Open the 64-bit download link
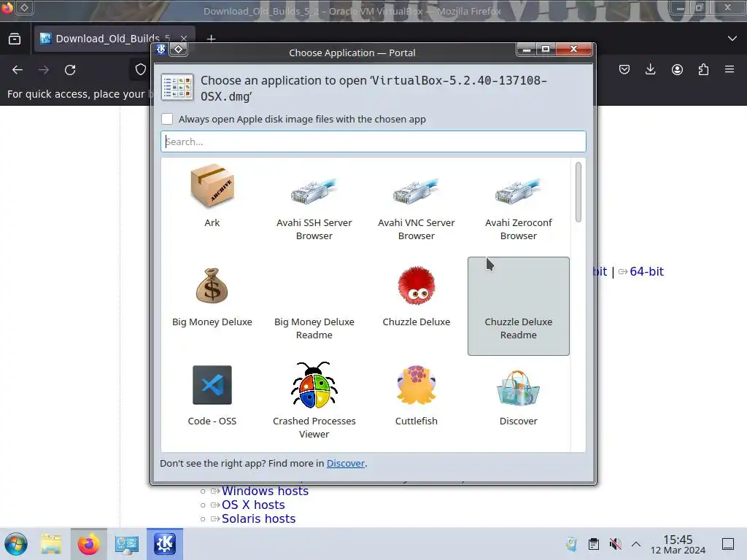The image size is (747, 560). 646,271
